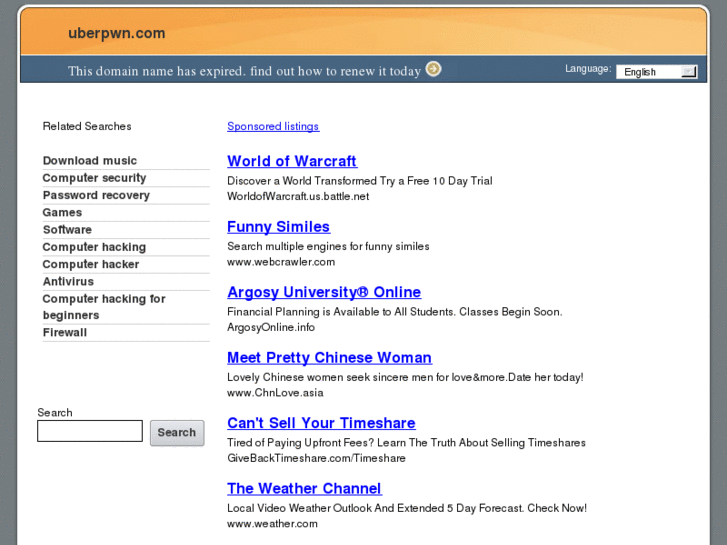Click the GiveBackTimeshare.com/Timeshare URL text
Viewport: 727px width, 545px height.
(316, 458)
